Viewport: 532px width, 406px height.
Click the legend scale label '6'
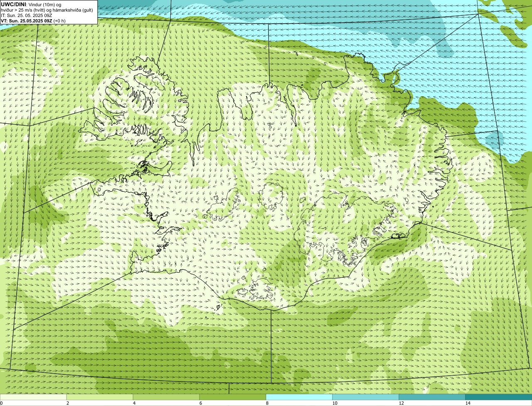(200, 403)
